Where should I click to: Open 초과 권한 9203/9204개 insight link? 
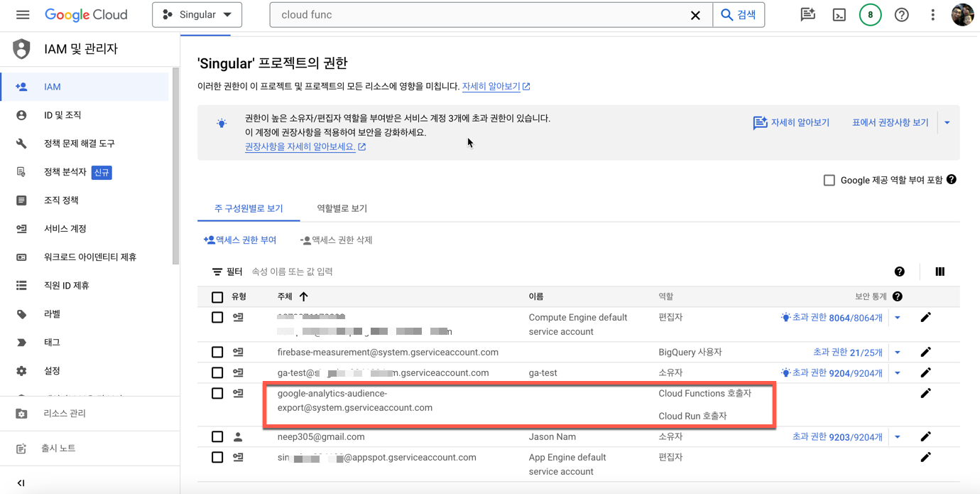point(837,436)
